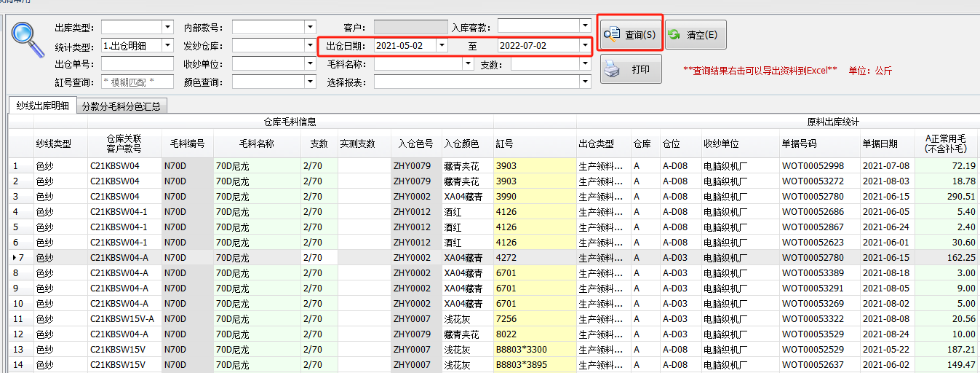Click the 毛料名称 column header
The image size is (980, 373).
257,144
